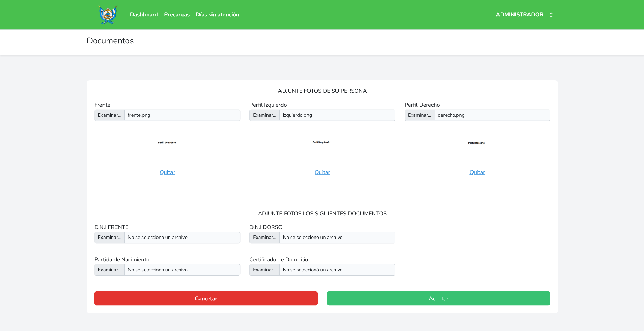Navigate to Días sin atención
The height and width of the screenshot is (331, 644).
point(217,15)
